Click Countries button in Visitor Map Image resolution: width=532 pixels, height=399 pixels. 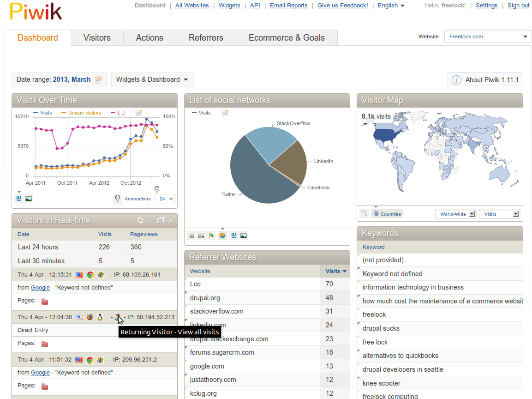(x=387, y=214)
